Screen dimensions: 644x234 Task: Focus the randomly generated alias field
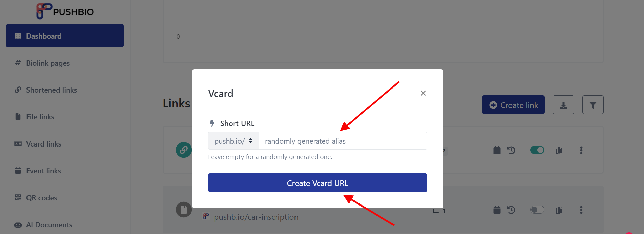pos(343,141)
